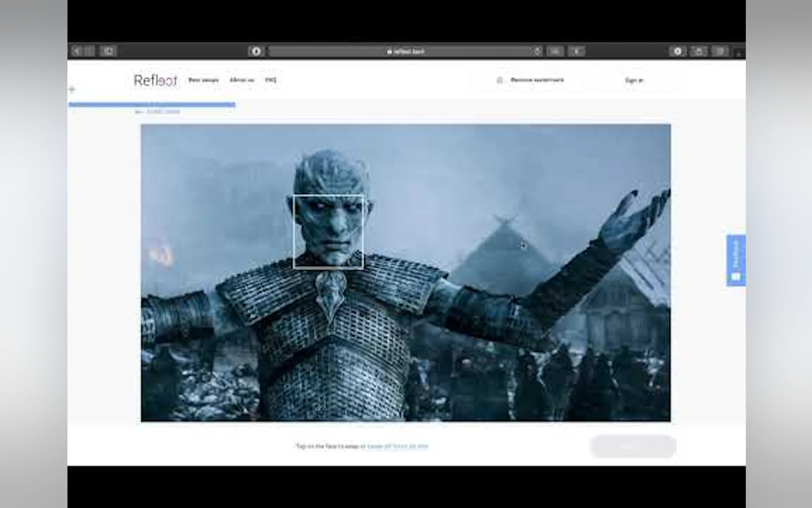Select the highlighted face box
This screenshot has width=812, height=508.
pyautogui.click(x=328, y=232)
